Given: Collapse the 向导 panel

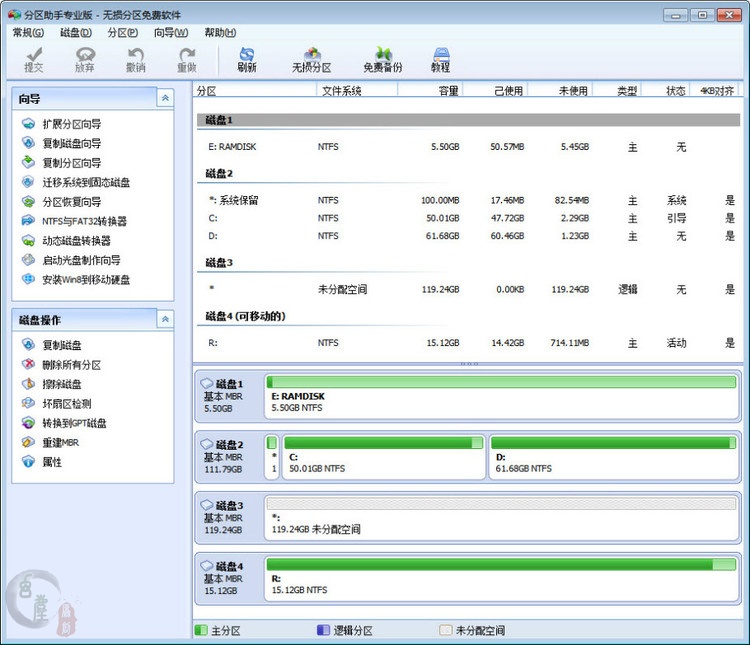Looking at the screenshot, I should (x=165, y=98).
